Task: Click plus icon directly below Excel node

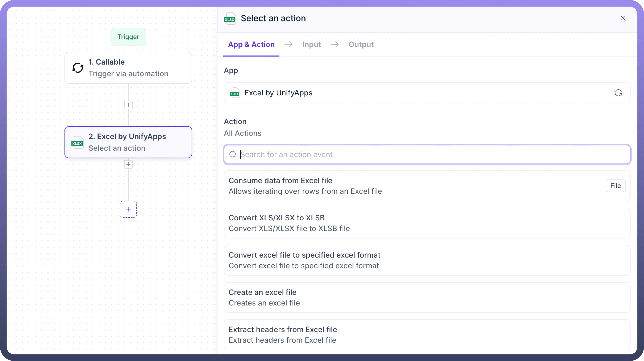Action: 128,164
